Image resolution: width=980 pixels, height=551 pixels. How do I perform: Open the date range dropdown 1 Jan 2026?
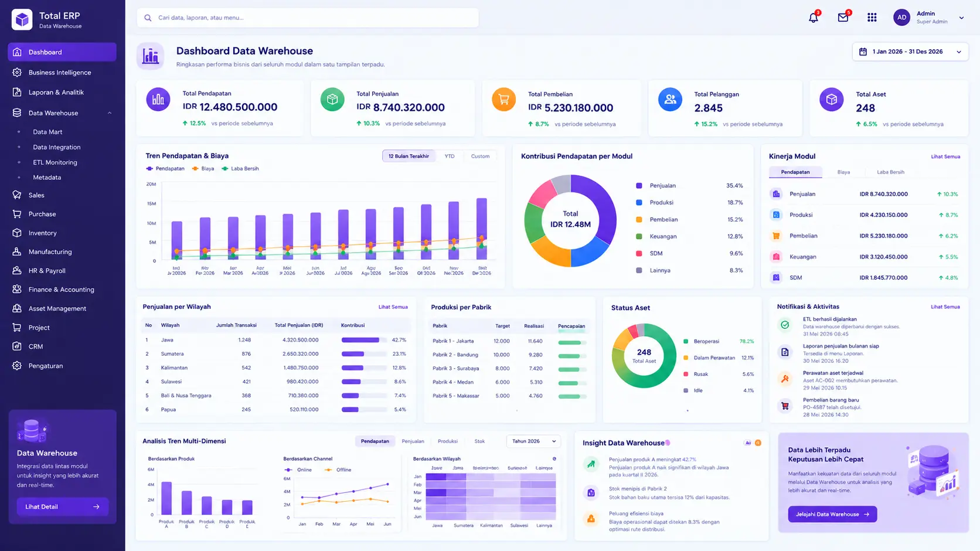pyautogui.click(x=910, y=52)
